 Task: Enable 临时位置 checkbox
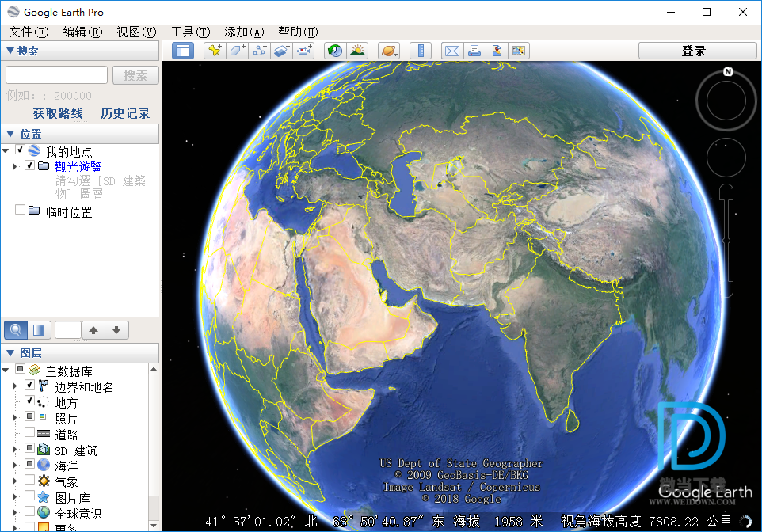coord(20,210)
